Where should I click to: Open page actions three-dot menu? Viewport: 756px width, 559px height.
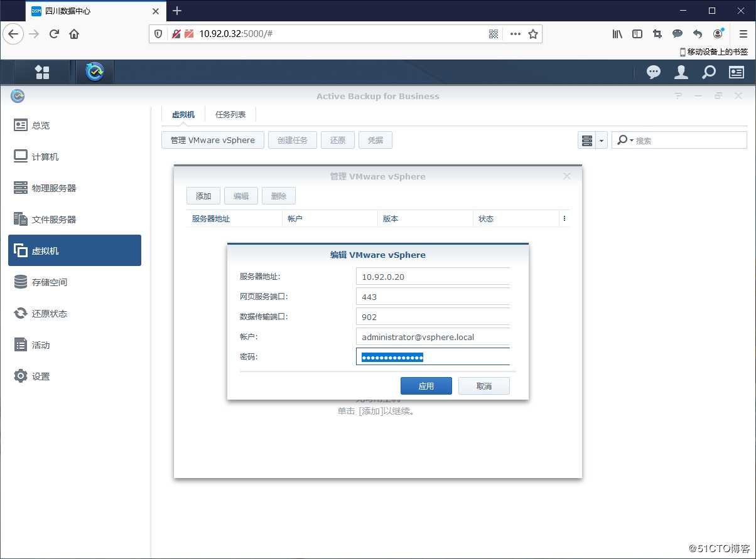[516, 34]
